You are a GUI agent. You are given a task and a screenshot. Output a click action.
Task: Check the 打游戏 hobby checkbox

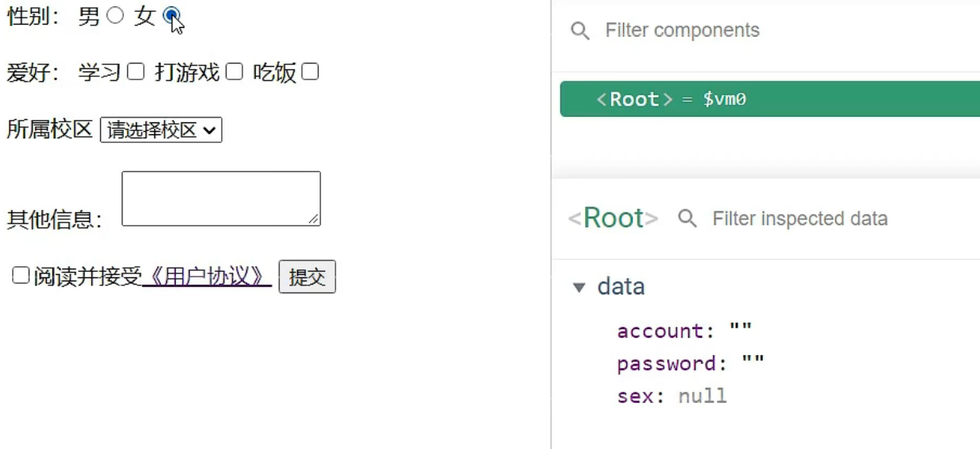pyautogui.click(x=234, y=72)
